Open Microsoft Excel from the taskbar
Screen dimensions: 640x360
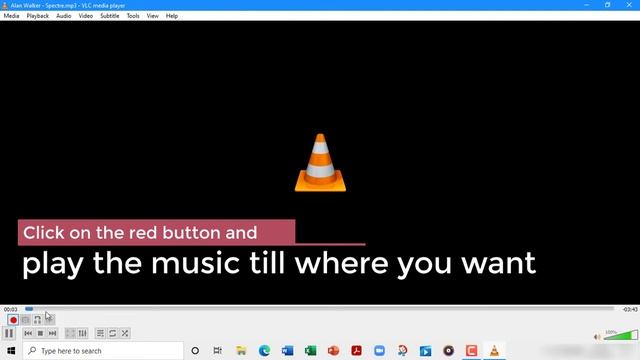pyautogui.click(x=311, y=351)
